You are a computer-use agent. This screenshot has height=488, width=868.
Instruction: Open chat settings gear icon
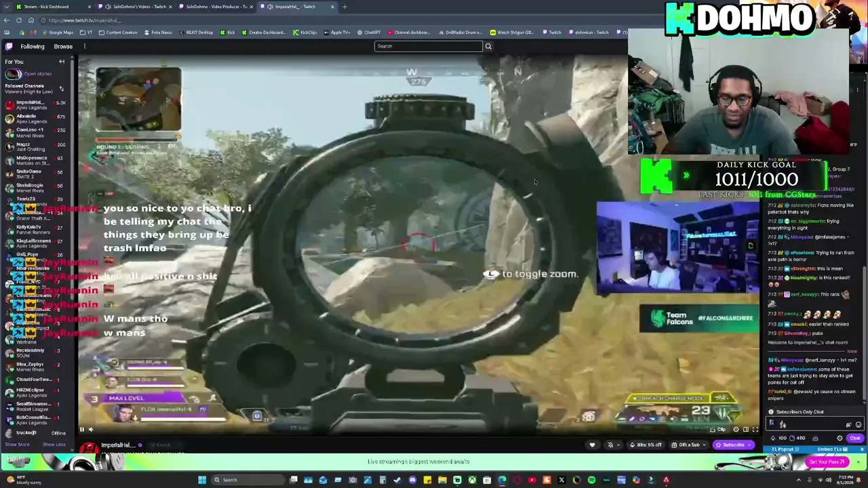840,438
